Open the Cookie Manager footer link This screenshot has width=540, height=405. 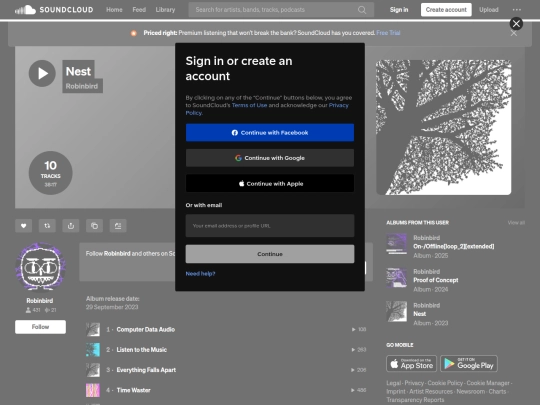point(488,383)
